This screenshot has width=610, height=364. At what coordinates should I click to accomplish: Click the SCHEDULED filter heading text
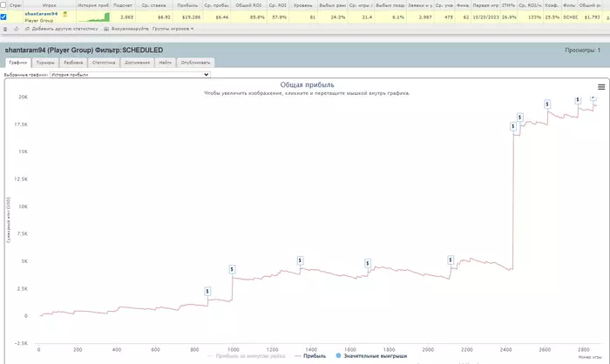[143, 51]
